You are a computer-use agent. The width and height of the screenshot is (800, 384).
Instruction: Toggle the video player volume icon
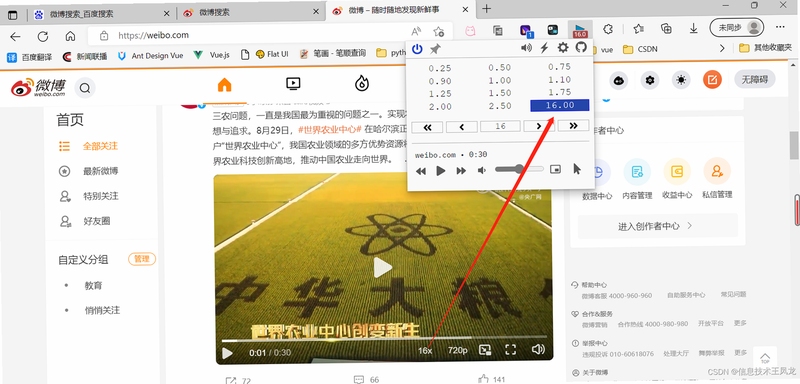point(538,349)
